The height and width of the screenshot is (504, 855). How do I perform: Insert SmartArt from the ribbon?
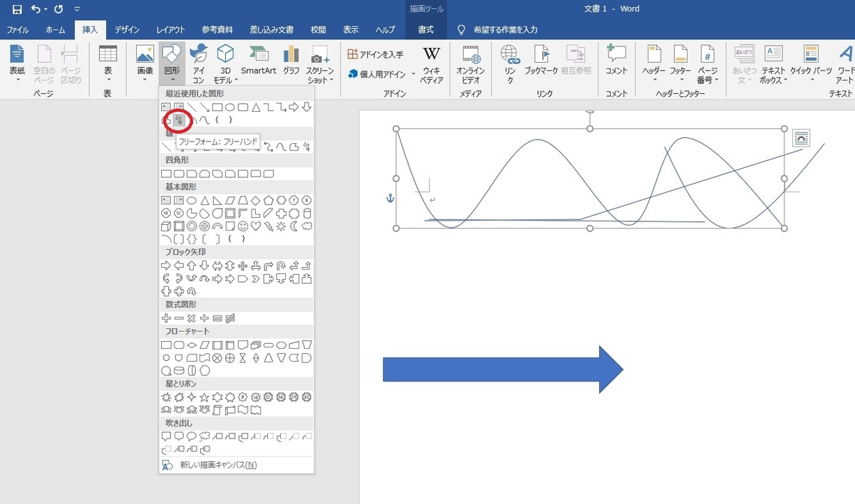point(259,61)
